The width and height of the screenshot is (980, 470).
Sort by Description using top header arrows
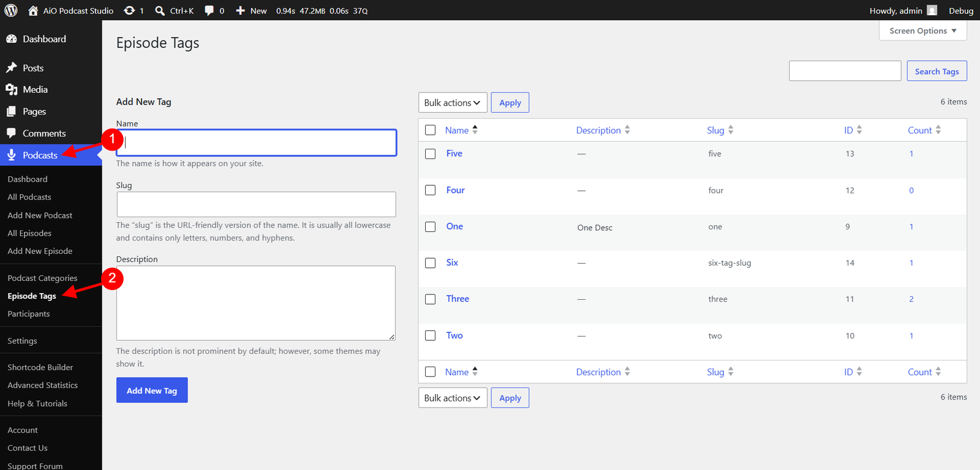pyautogui.click(x=627, y=130)
